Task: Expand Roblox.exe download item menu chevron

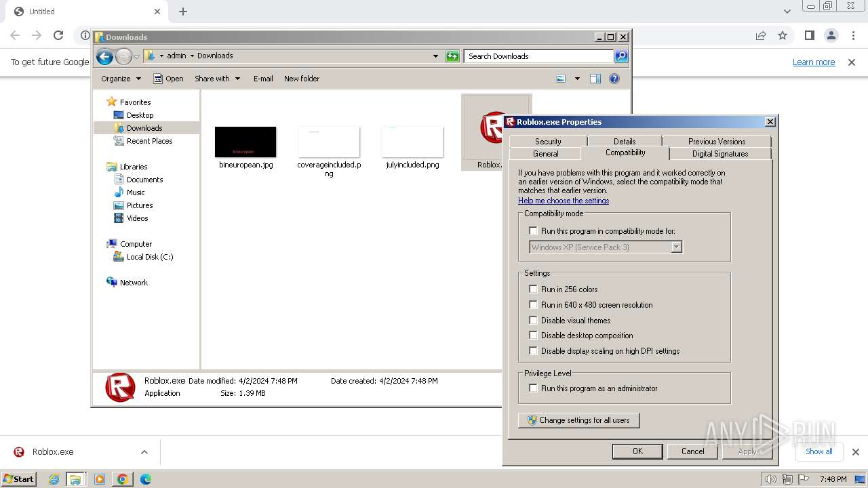Action: pyautogui.click(x=144, y=452)
